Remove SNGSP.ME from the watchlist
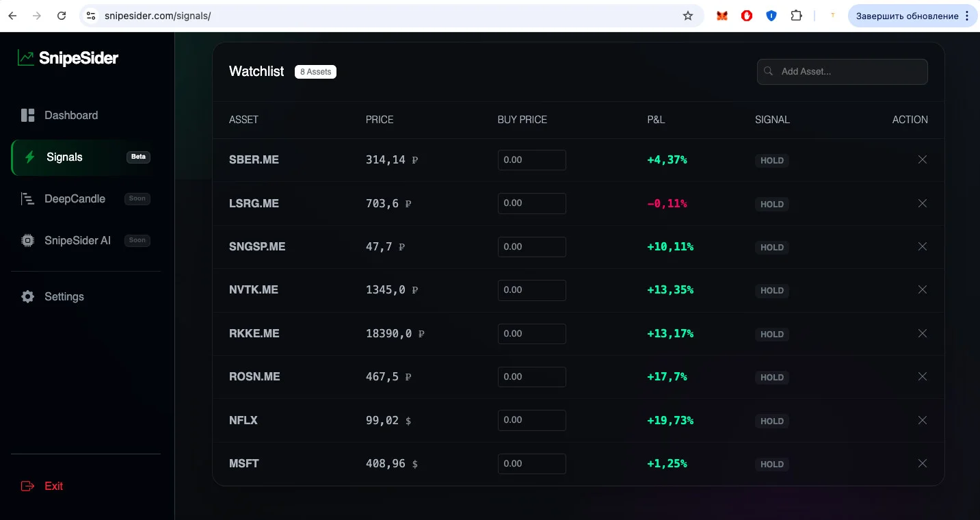The height and width of the screenshot is (520, 980). [x=922, y=246]
